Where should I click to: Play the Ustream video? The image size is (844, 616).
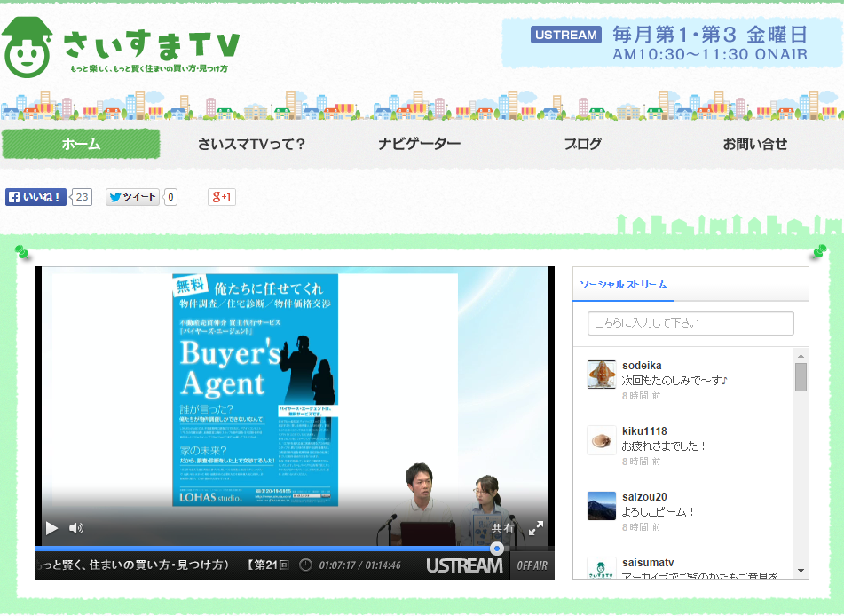pos(51,528)
